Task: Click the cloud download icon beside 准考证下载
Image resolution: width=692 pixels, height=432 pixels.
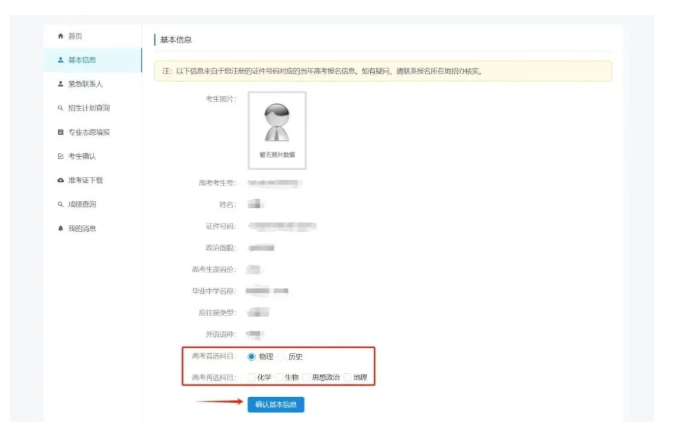Action: tap(60, 180)
